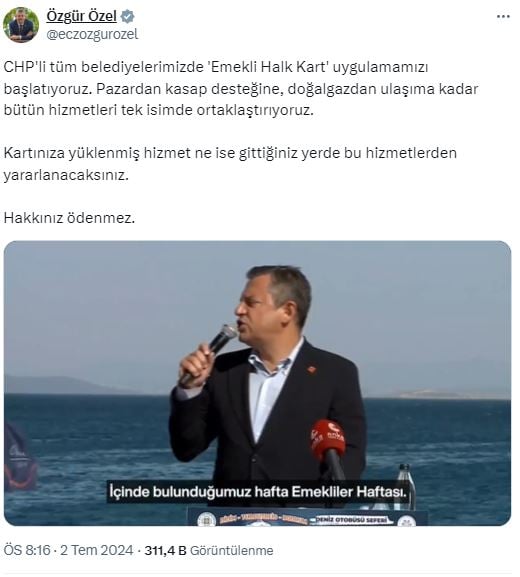Image resolution: width=520 pixels, height=577 pixels.
Task: Click the paragraph starting 'Kartınıza yüklenmiş hizmet'
Action: pos(230,164)
